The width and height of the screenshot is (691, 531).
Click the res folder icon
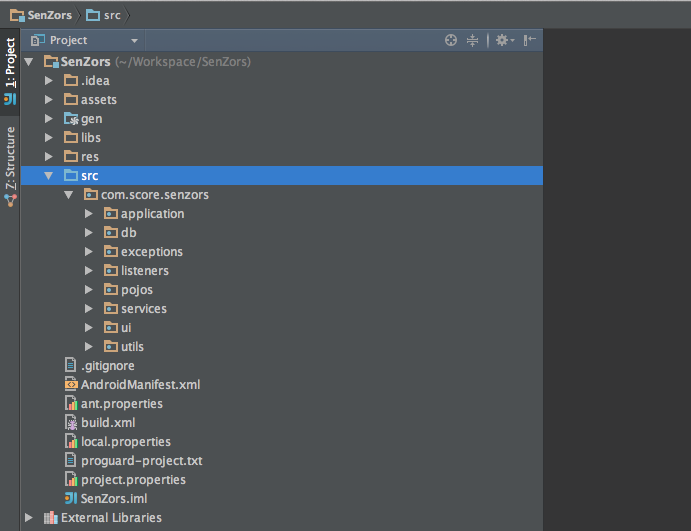(71, 156)
